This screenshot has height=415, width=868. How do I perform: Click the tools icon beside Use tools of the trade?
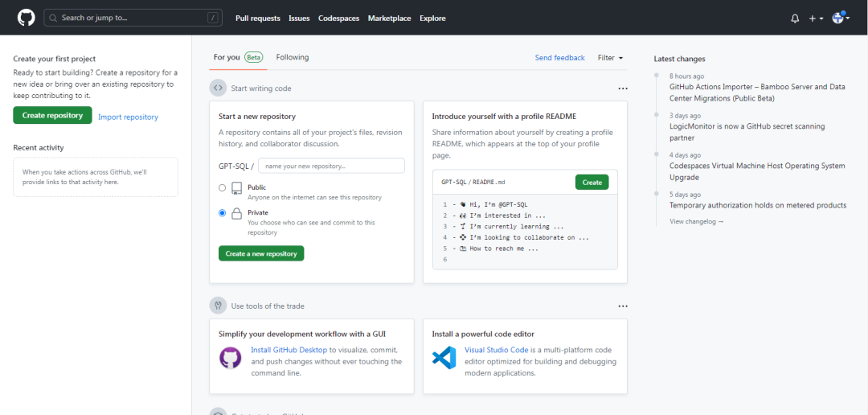218,306
